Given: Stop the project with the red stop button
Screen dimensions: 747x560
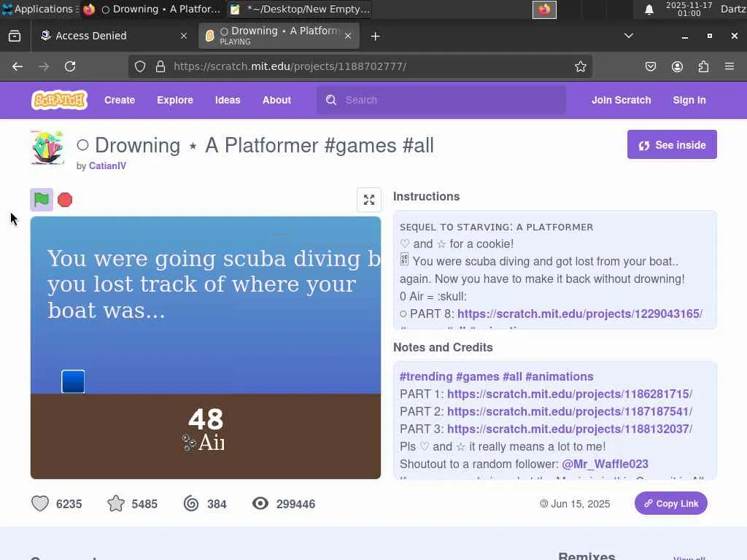Looking at the screenshot, I should coord(65,200).
